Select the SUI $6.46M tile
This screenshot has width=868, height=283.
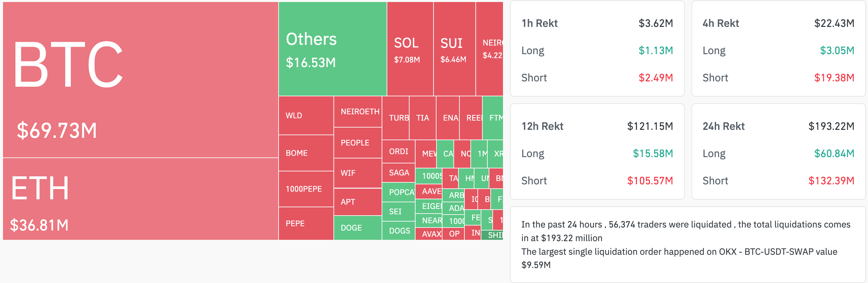tap(454, 49)
